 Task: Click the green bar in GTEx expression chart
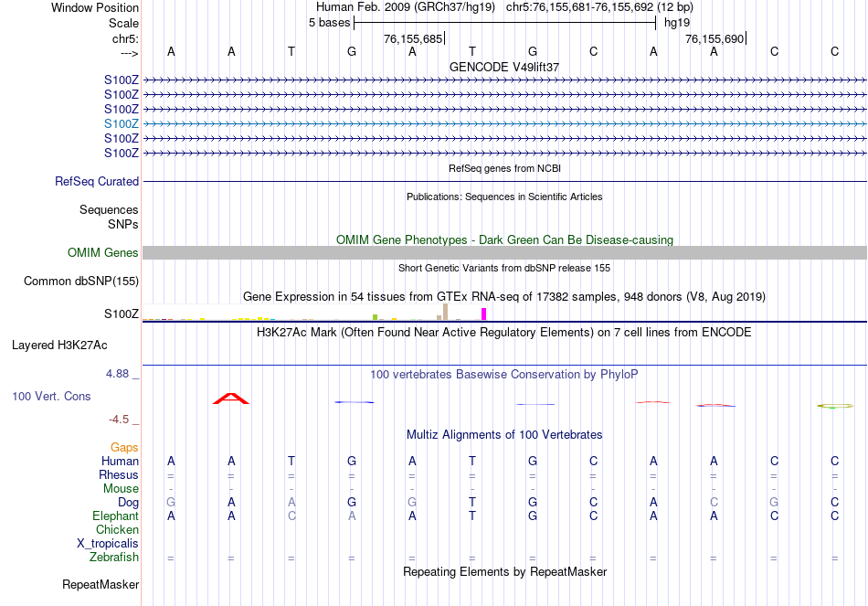pos(376,317)
